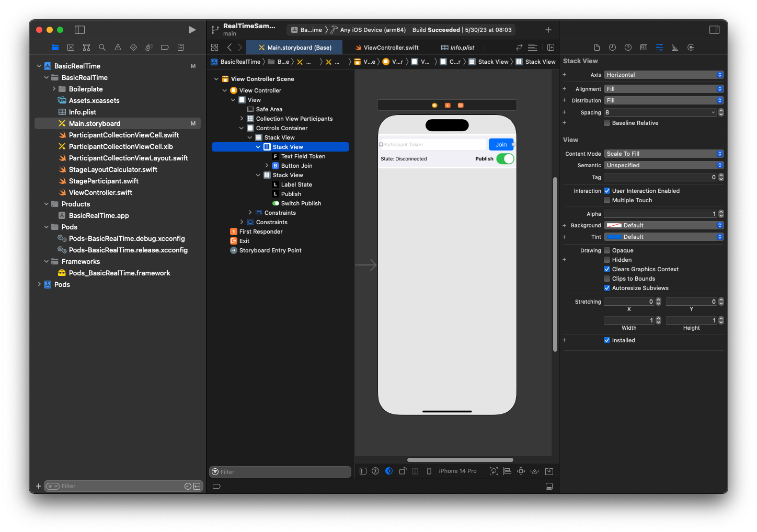The image size is (757, 532).
Task: Select the Breakpoint navigator tag icon
Action: [x=165, y=47]
